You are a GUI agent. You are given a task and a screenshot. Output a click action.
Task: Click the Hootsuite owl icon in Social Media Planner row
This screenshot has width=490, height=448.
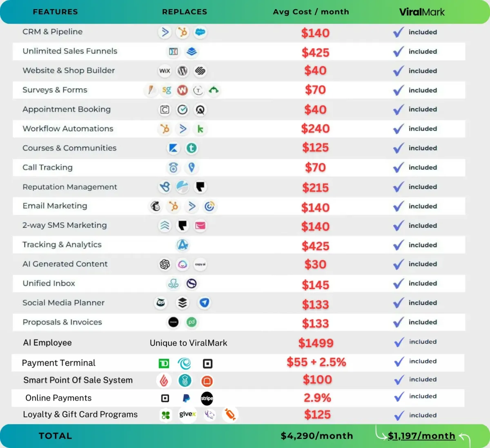coord(161,303)
